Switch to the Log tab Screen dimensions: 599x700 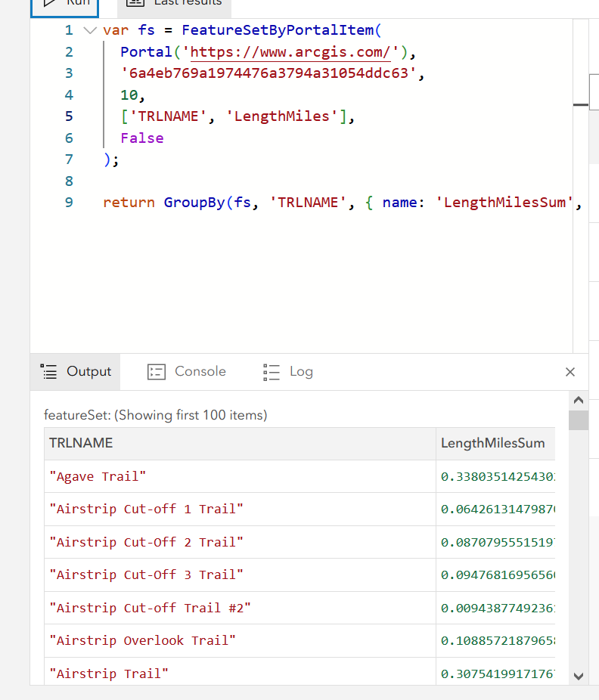pos(300,371)
